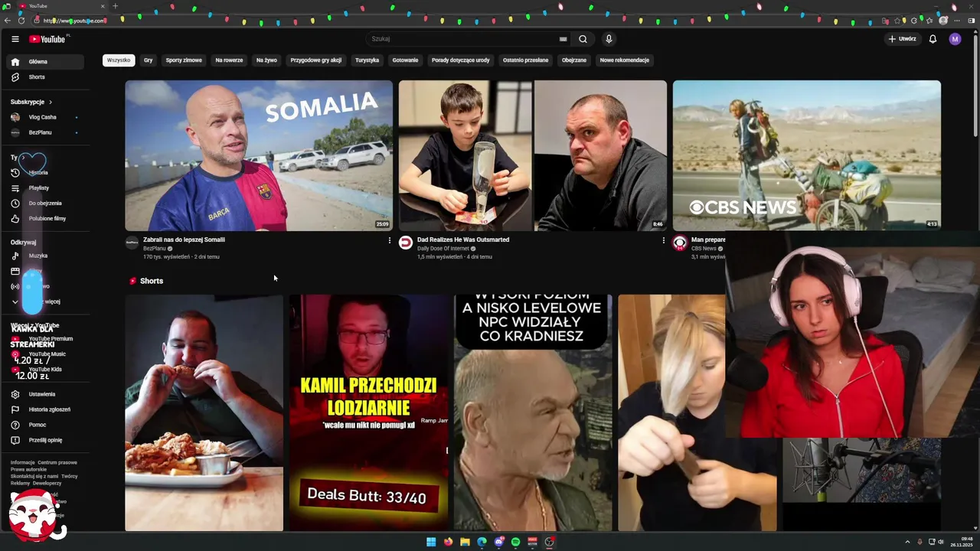Click the Utwórz create button
The width and height of the screenshot is (980, 551).
[902, 39]
